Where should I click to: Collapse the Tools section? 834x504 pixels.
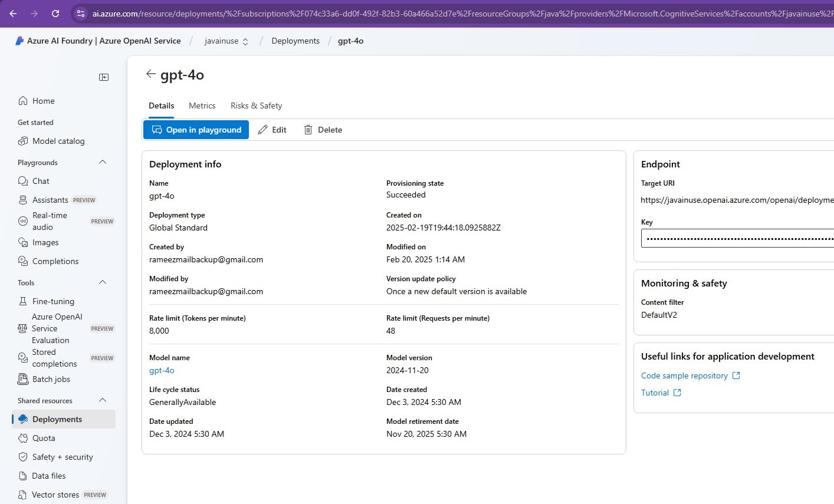[x=103, y=282]
